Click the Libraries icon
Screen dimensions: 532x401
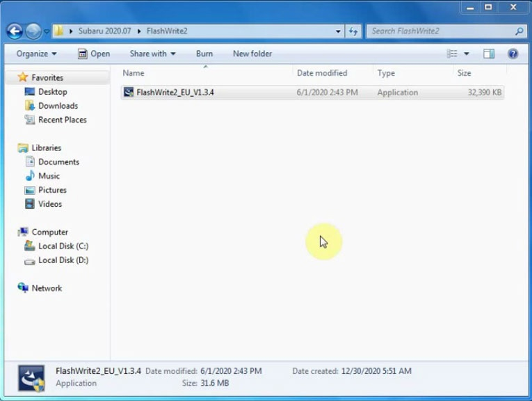[x=23, y=148]
